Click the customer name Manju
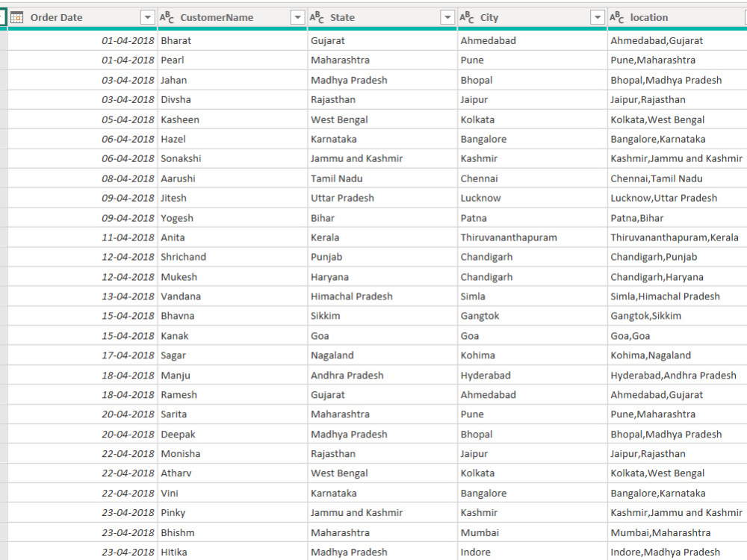Screen dimensions: 747x560 tap(176, 376)
